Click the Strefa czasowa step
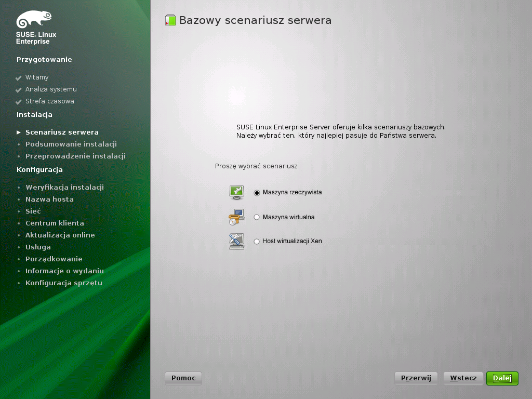Screen dimensions: 532x399 [x=49, y=101]
